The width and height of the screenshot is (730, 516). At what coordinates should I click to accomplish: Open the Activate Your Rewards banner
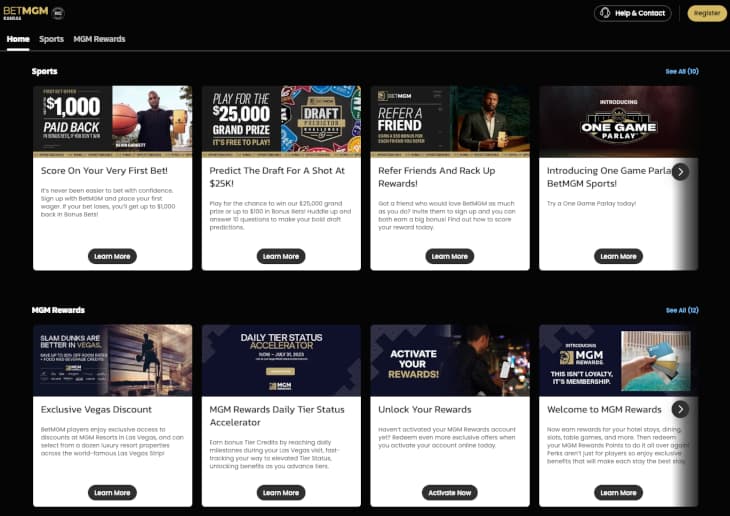coord(450,360)
